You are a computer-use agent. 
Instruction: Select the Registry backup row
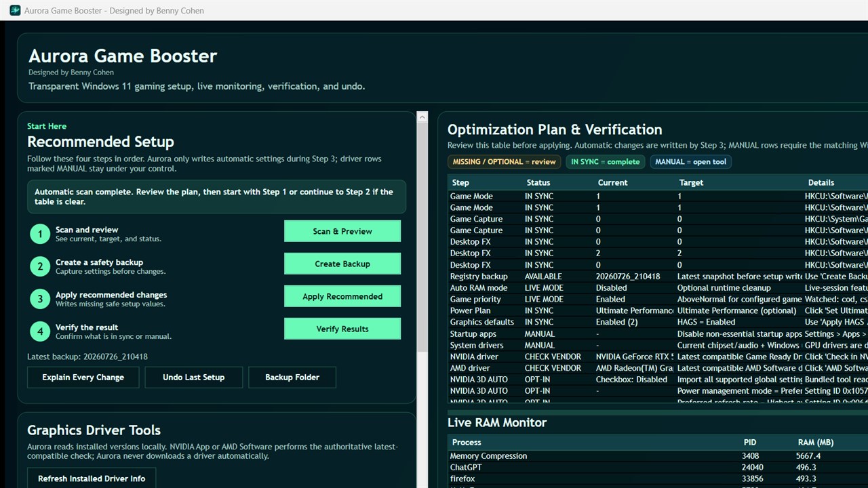[x=658, y=277]
